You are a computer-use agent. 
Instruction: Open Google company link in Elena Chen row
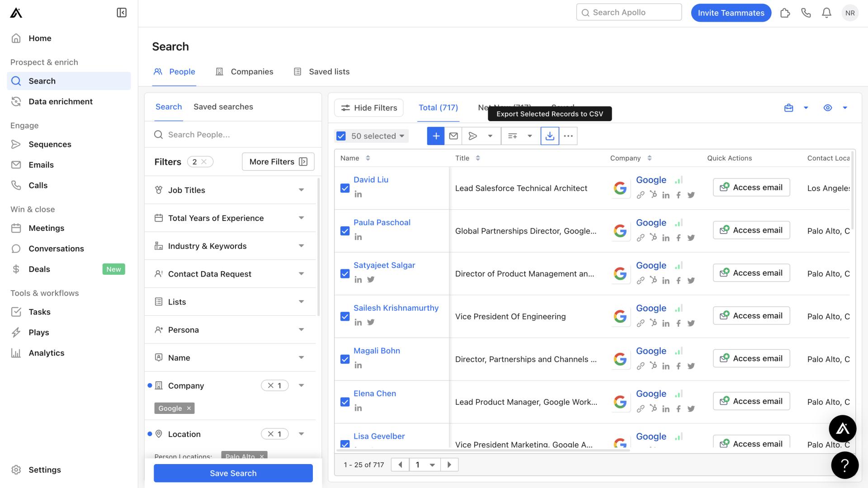tap(651, 394)
